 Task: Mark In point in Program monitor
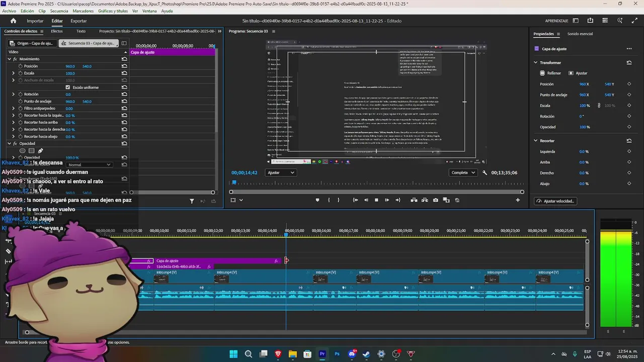click(x=329, y=200)
